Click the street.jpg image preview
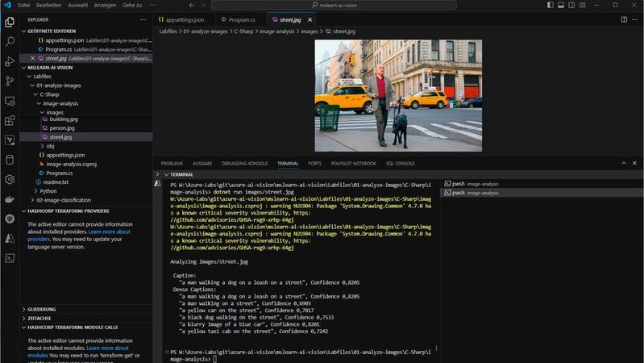644x363 pixels. coord(398,95)
